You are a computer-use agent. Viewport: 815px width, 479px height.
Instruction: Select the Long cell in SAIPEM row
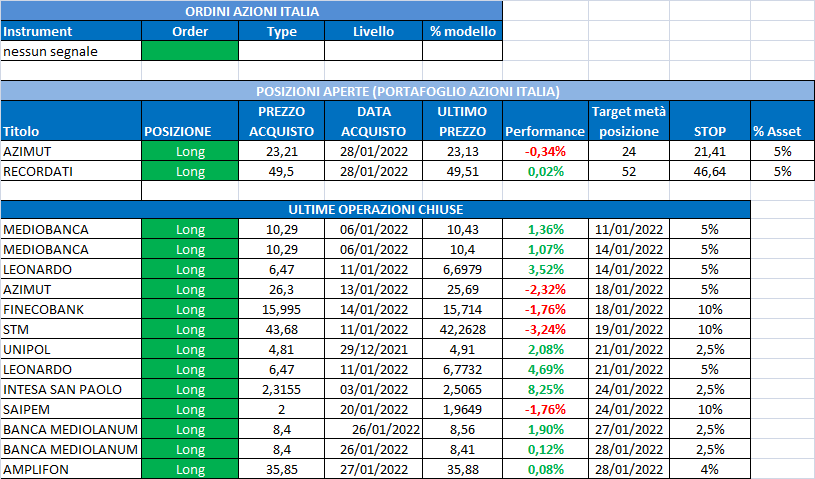click(190, 409)
